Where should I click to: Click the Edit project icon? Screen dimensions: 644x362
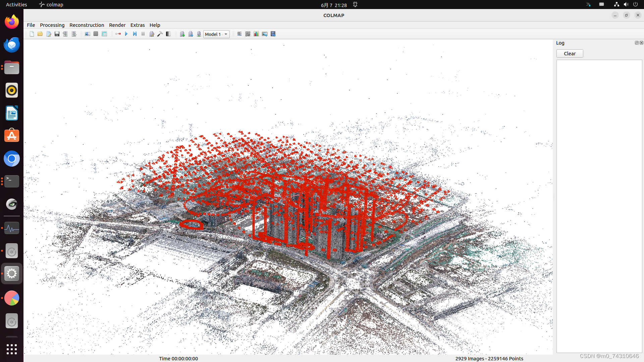[x=49, y=34]
